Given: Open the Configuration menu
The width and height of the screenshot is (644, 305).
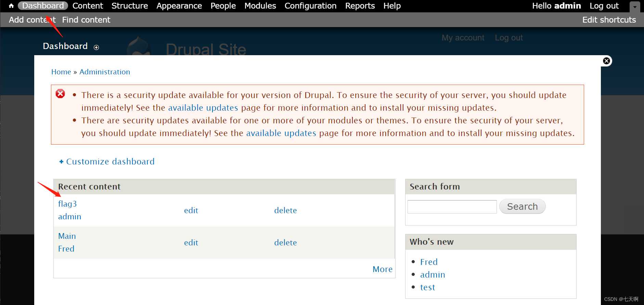Looking at the screenshot, I should click(x=310, y=6).
